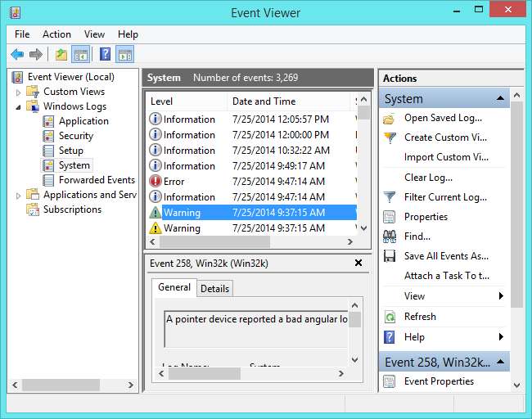Click the Back arrow toolbar icon
Image resolution: width=532 pixels, height=419 pixels.
click(17, 55)
